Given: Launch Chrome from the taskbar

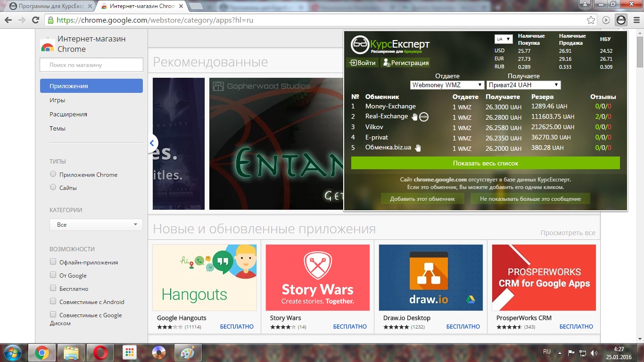Looking at the screenshot, I should 42,353.
